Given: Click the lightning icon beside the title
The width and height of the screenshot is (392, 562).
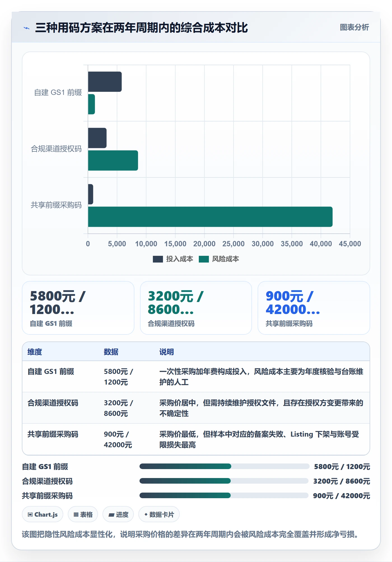Looking at the screenshot, I should (27, 28).
